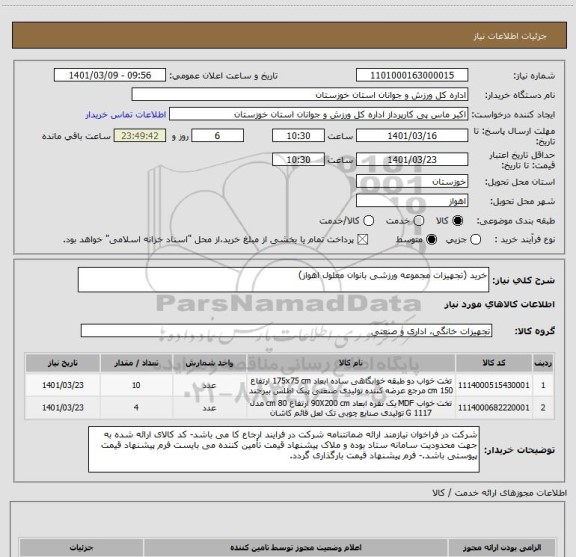Click the buyer organization name field
This screenshot has height=557, width=576.
[300, 95]
